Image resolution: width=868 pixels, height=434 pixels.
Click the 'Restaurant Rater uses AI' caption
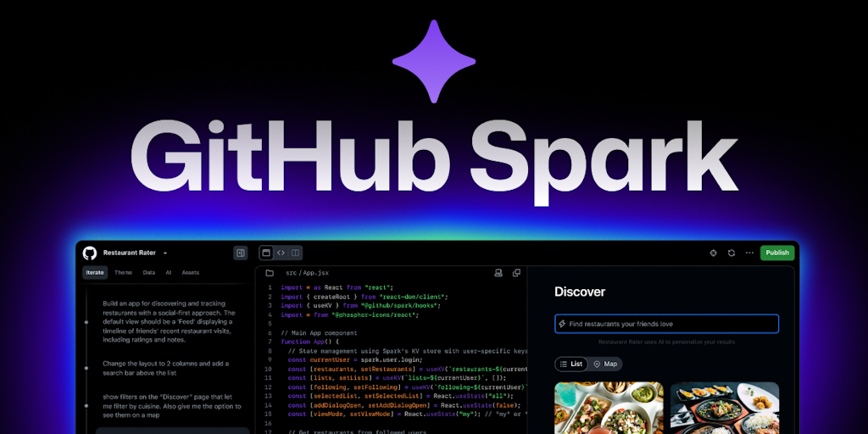[x=666, y=342]
